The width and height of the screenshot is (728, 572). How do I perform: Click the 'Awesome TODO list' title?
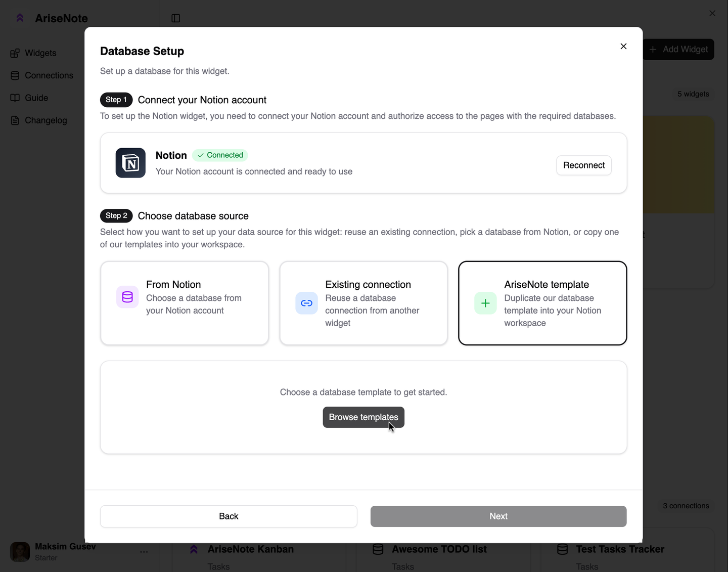tap(439, 549)
